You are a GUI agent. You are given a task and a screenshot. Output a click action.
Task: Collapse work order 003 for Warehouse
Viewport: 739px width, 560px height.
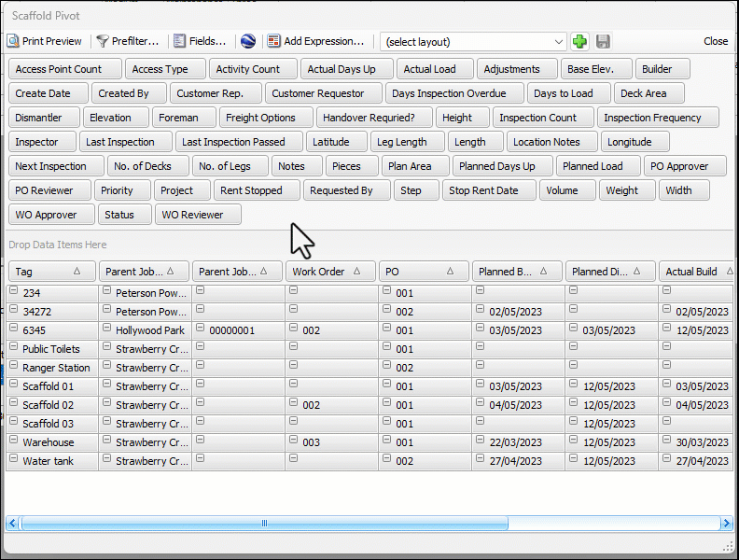point(294,441)
